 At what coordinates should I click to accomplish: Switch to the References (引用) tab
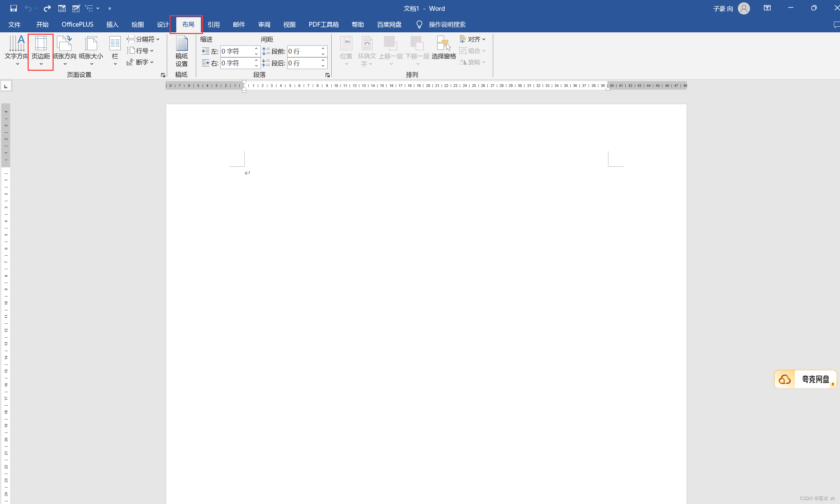click(213, 25)
